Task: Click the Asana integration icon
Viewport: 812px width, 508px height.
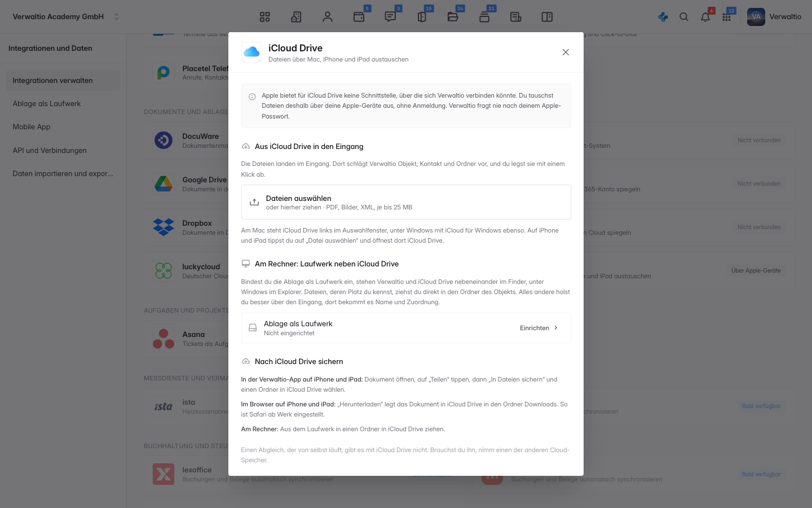Action: pyautogui.click(x=164, y=339)
